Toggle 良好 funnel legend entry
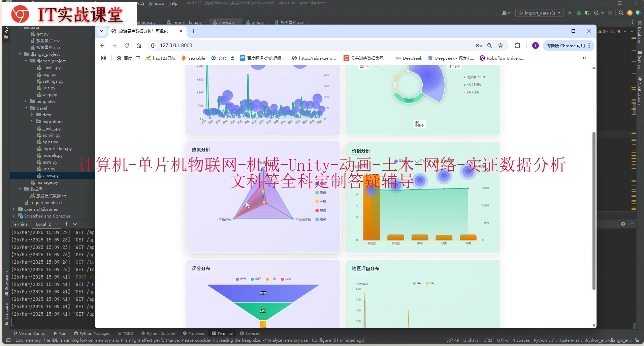This screenshot has height=346, width=644. pyautogui.click(x=256, y=279)
